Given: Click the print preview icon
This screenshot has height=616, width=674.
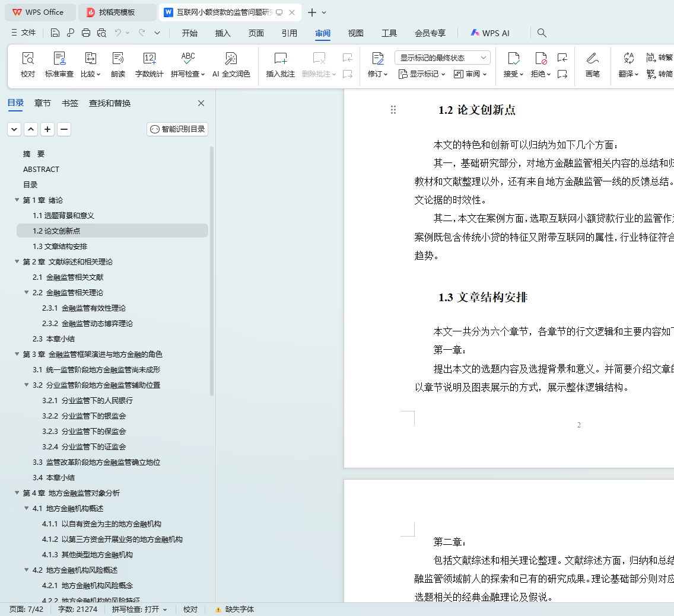Looking at the screenshot, I should (x=101, y=33).
